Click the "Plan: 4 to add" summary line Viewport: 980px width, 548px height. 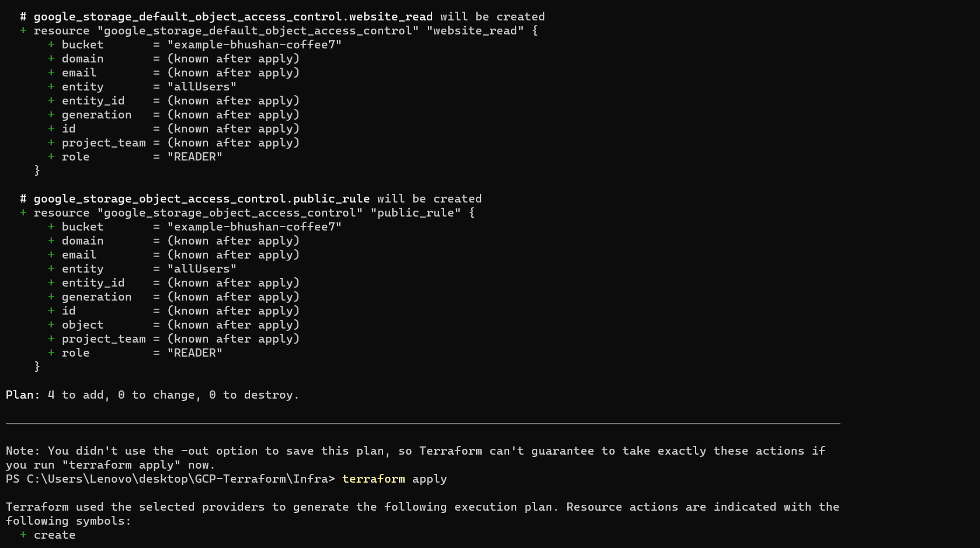(152, 395)
